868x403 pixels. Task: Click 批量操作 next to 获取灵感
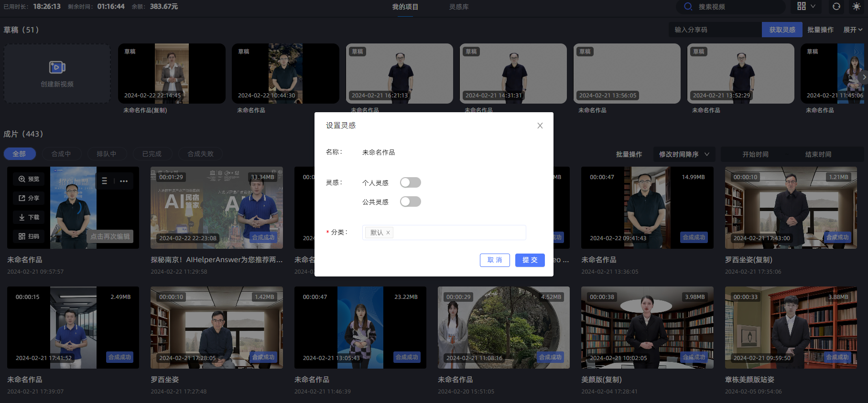point(821,30)
